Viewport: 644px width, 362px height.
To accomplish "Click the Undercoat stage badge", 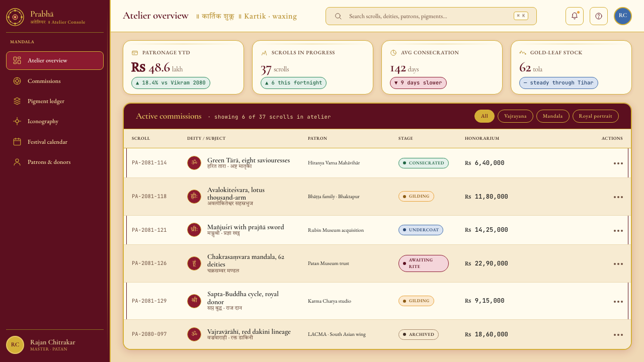I will [x=421, y=230].
